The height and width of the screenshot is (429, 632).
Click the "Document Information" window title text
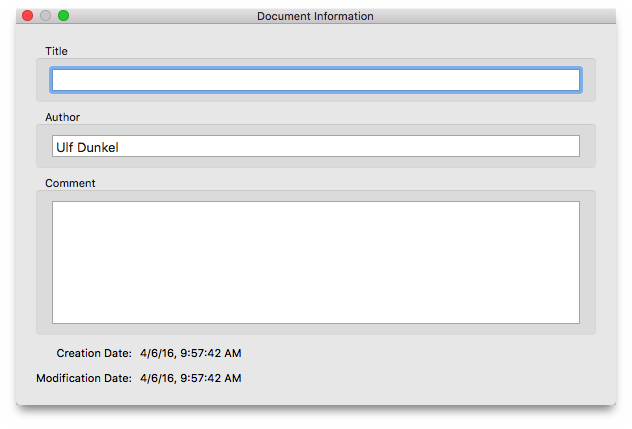click(315, 16)
